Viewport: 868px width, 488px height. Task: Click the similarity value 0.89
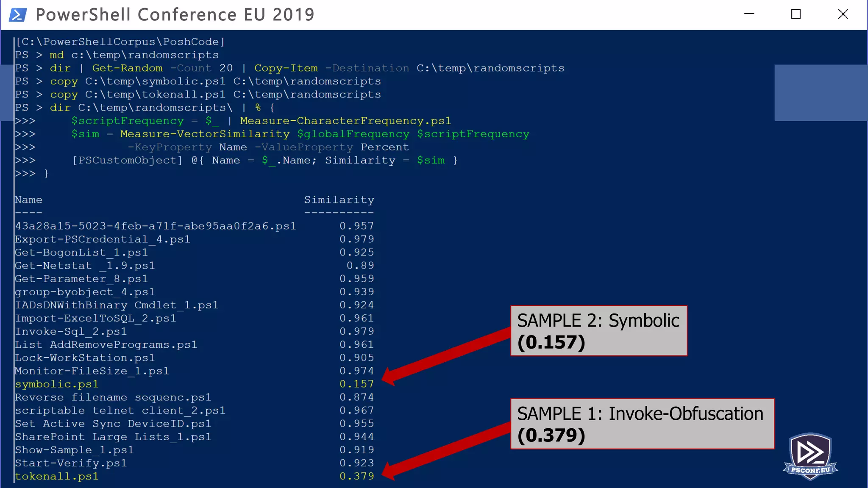[x=361, y=266]
